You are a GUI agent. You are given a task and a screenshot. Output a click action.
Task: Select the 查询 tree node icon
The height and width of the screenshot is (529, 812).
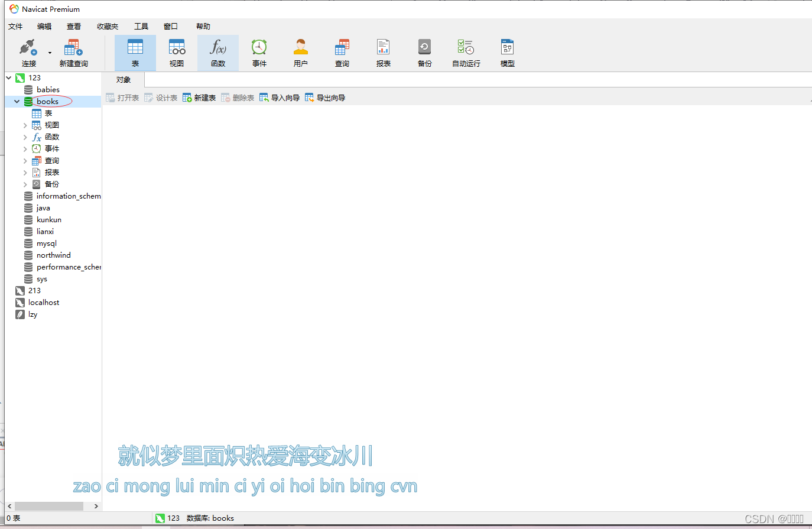(37, 160)
